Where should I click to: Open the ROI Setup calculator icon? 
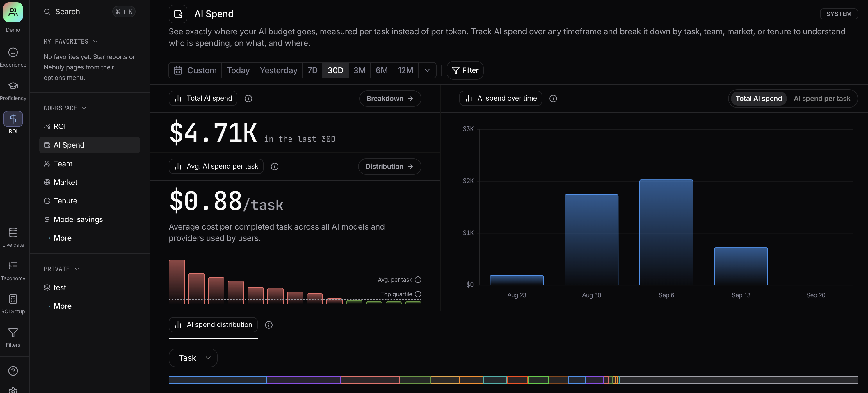[x=13, y=299]
